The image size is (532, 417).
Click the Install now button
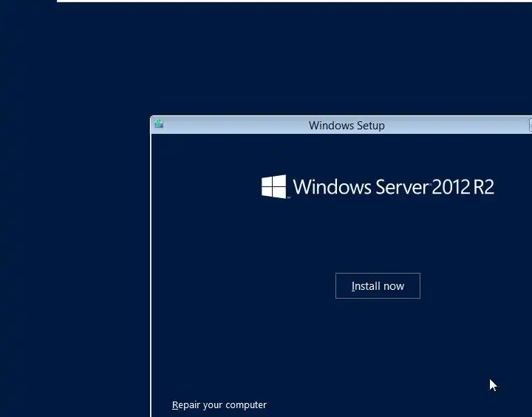coord(378,286)
